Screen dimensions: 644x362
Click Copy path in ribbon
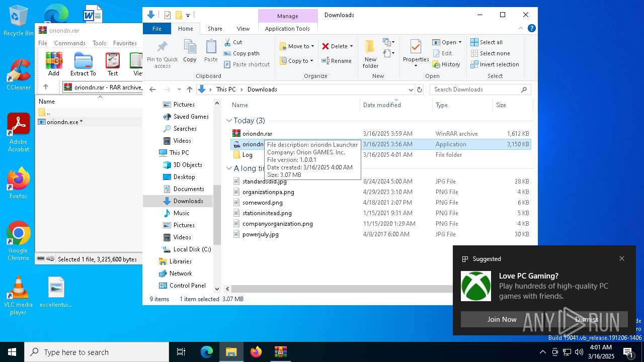point(242,53)
